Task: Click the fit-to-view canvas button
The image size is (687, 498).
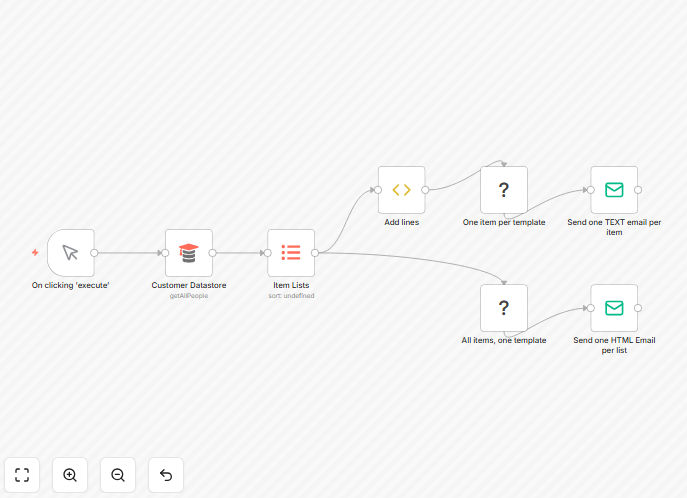Action: [22, 475]
